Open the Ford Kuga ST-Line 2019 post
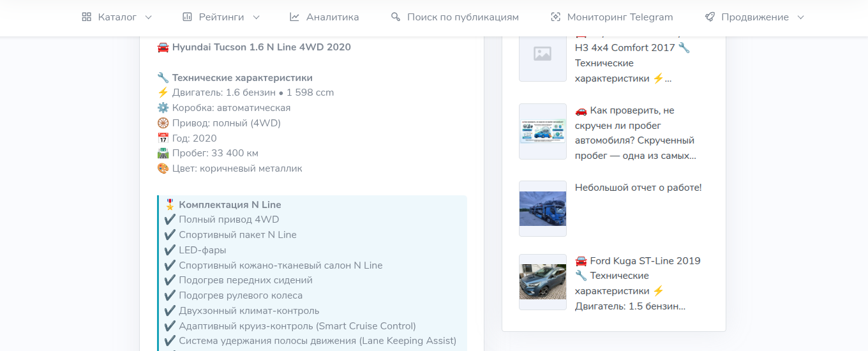 (x=638, y=283)
